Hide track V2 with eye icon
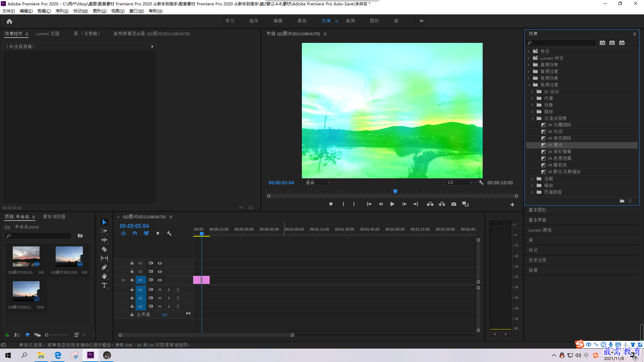The image size is (644, 362). [160, 272]
